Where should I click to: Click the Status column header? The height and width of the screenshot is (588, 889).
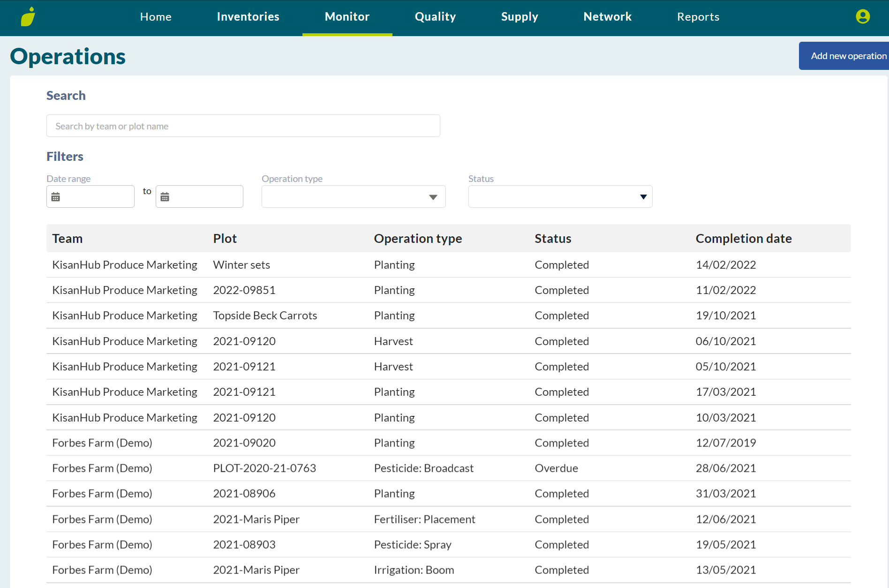[x=553, y=238]
